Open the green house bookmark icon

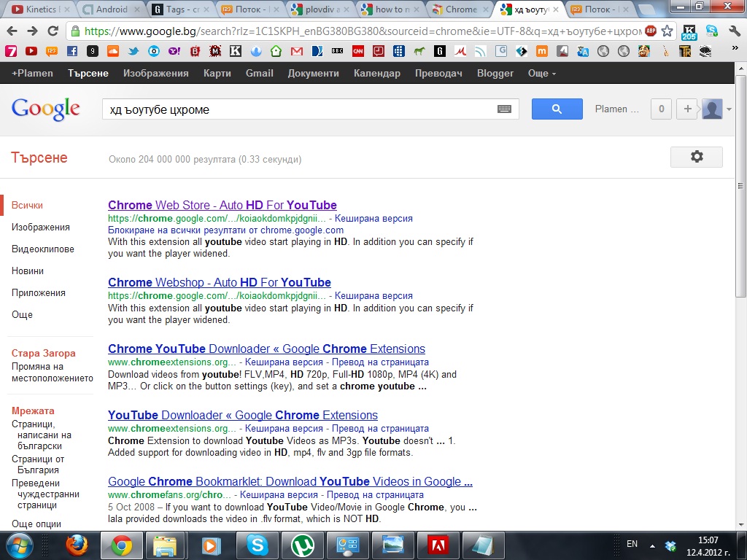[276, 51]
